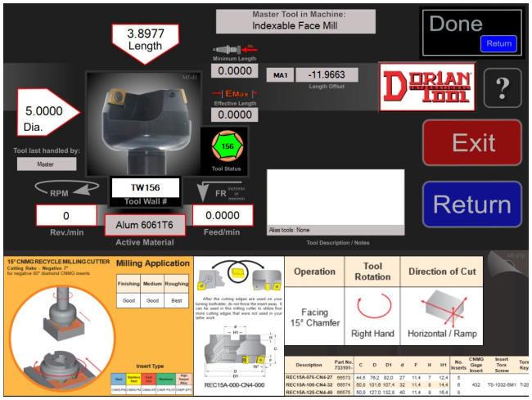Image resolution: width=532 pixels, height=400 pixels.
Task: Click the EMax effective length icon
Action: pyautogui.click(x=234, y=93)
